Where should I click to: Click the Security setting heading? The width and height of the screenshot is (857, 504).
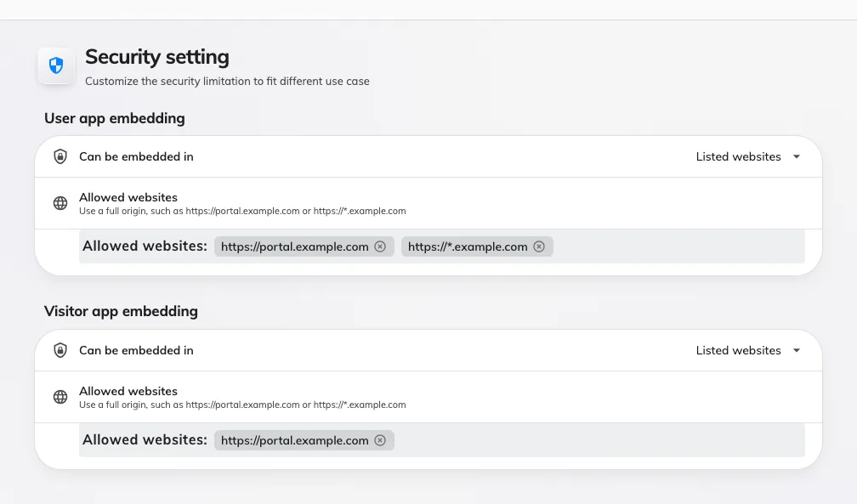(156, 57)
